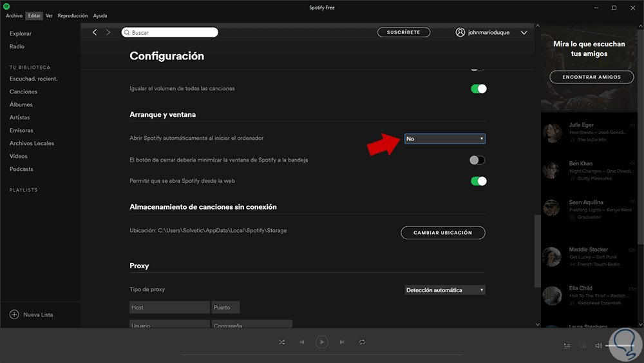Open the auto-start Spotify dropdown showing No

[x=445, y=139]
